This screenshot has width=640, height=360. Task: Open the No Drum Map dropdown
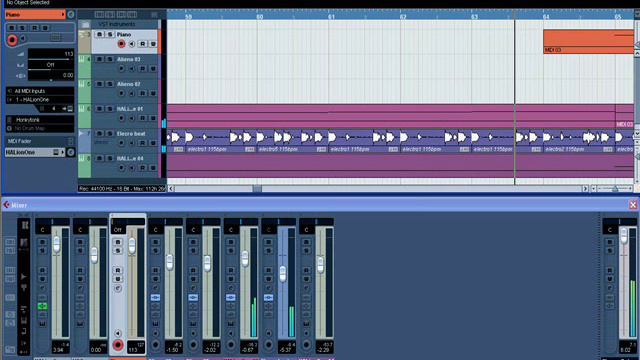coord(40,128)
